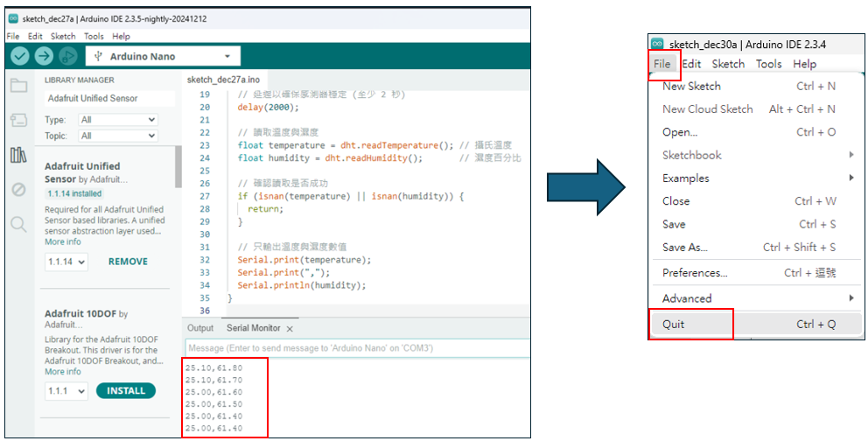Click the LIBRARY MANAGER panel heading

(79, 80)
